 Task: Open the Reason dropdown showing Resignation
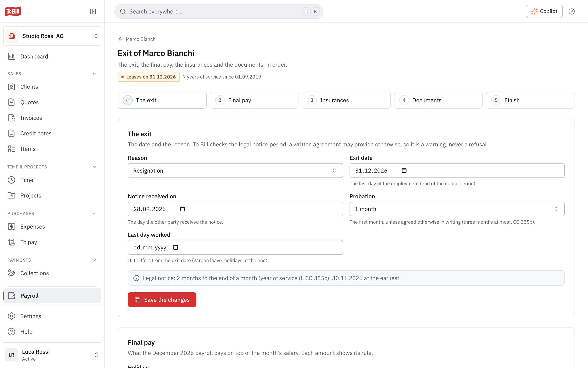pos(235,170)
